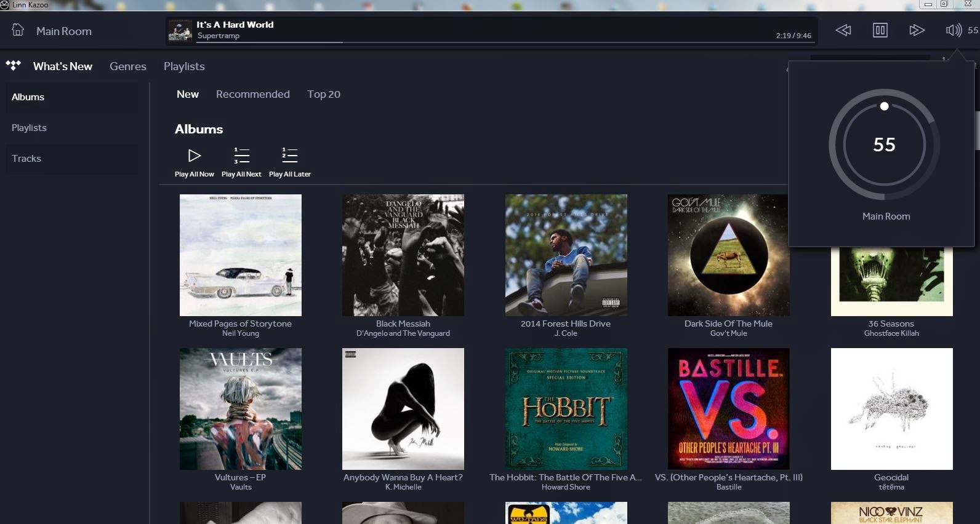
Task: Skip to the next track
Action: [917, 30]
